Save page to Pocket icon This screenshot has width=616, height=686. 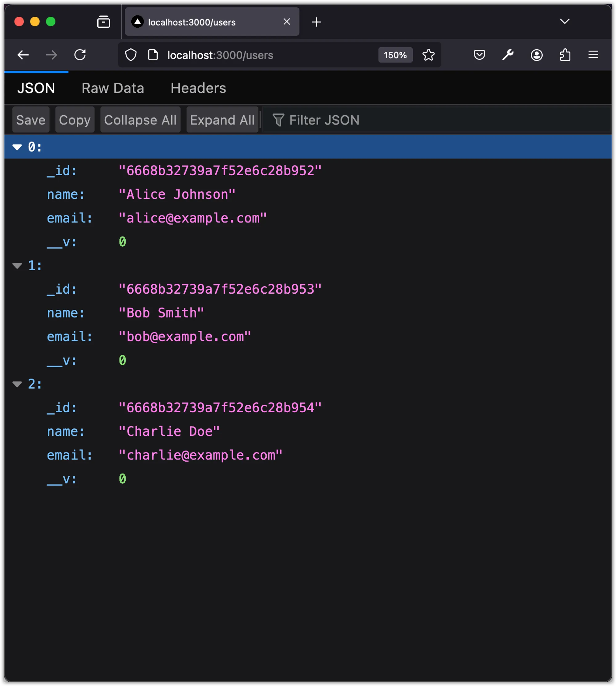(x=479, y=55)
